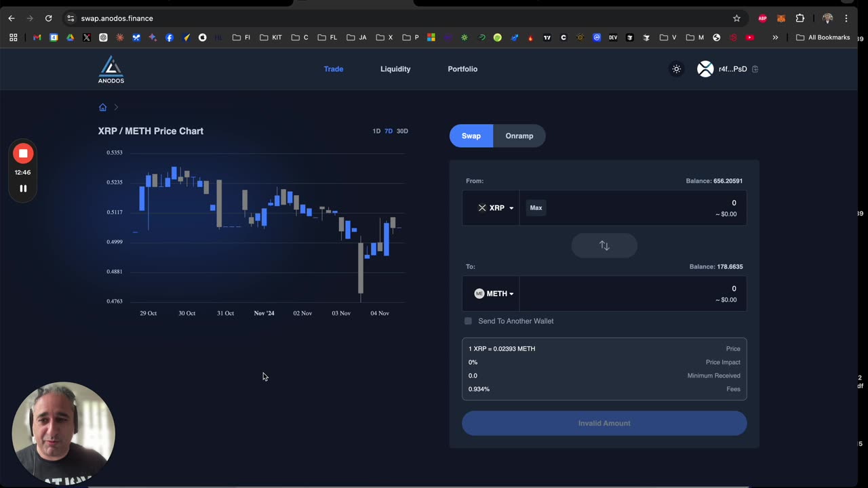Select the 1D chart range
868x488 pixels.
(x=376, y=131)
